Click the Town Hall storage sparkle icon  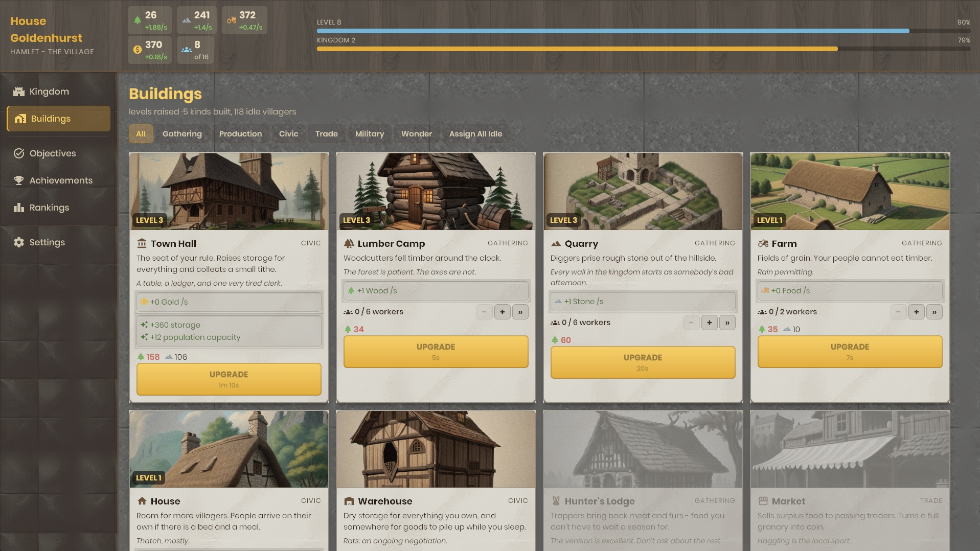pyautogui.click(x=144, y=325)
